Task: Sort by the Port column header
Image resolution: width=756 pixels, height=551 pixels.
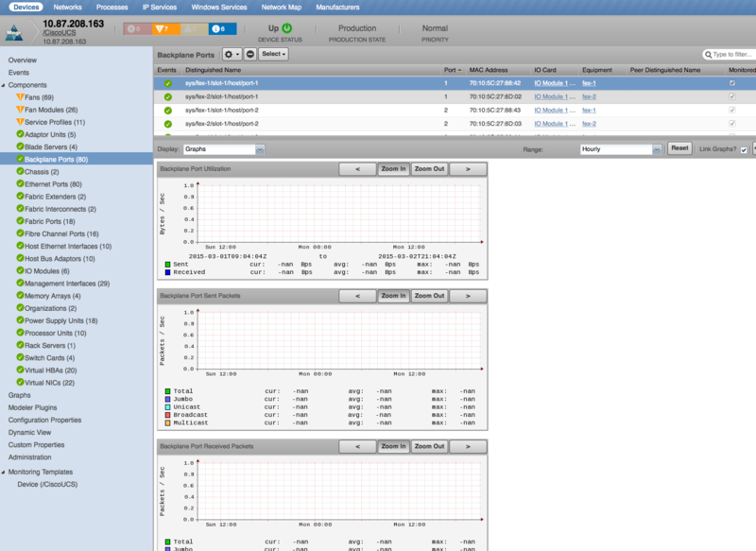Action: point(453,70)
